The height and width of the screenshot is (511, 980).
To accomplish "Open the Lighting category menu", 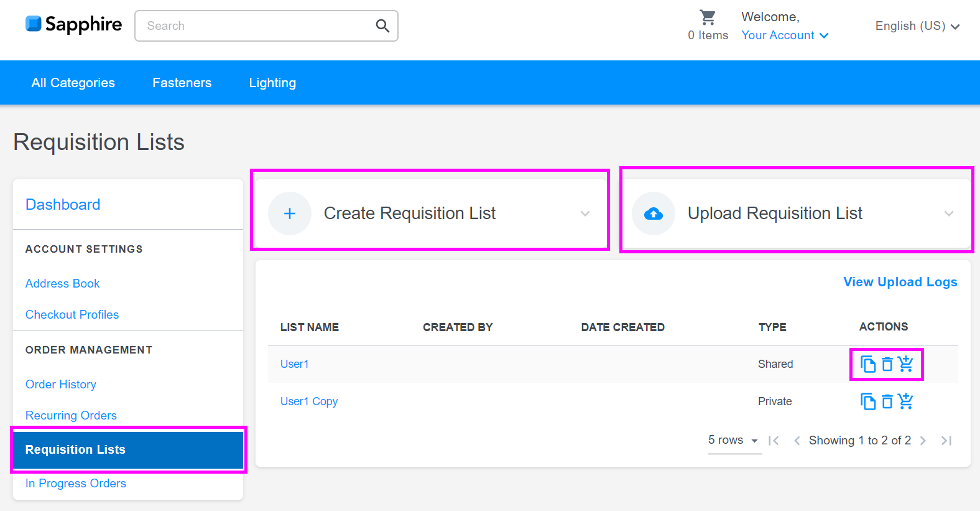I will [x=272, y=83].
